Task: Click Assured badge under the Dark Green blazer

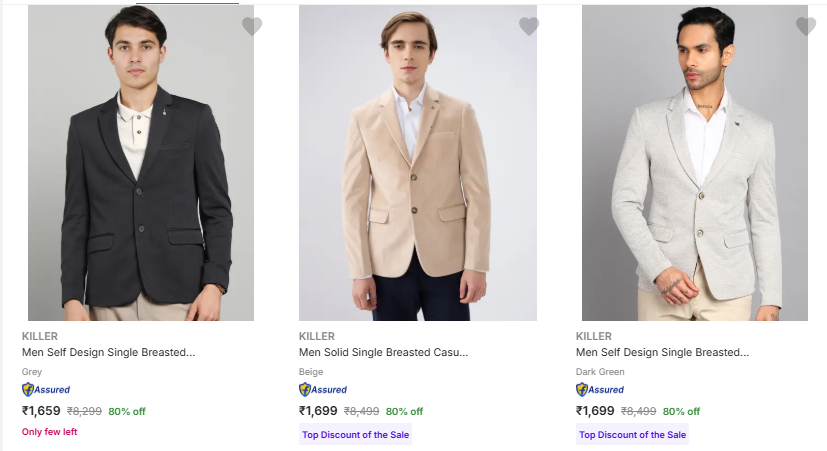Action: 600,390
